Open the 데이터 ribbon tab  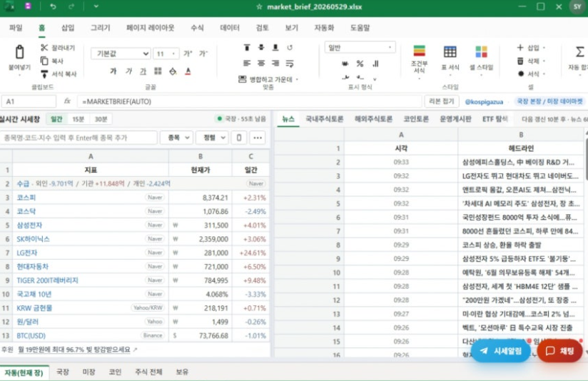pyautogui.click(x=230, y=28)
